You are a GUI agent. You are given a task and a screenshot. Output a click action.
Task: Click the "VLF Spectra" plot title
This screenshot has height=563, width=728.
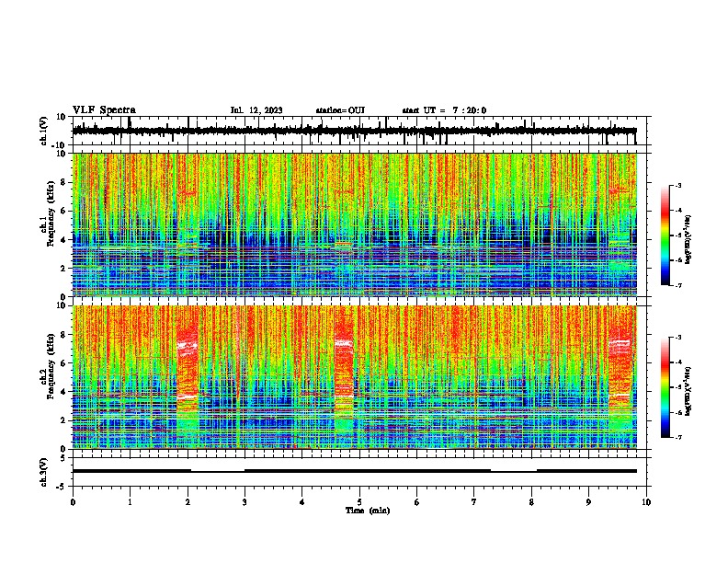[104, 110]
